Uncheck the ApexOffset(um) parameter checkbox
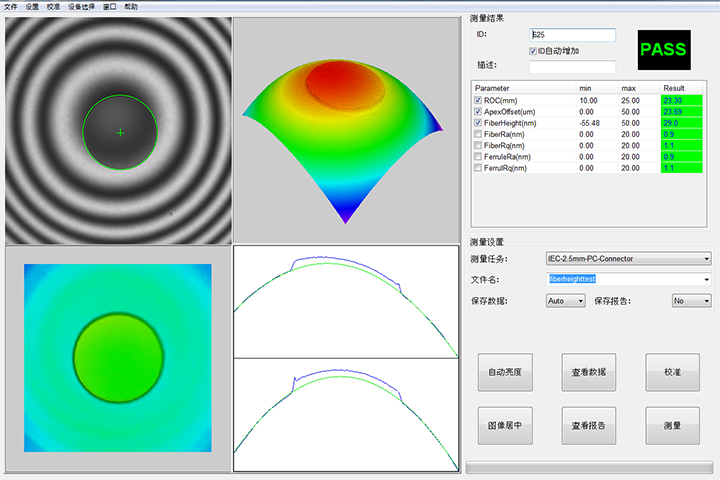The width and height of the screenshot is (720, 480). pyautogui.click(x=478, y=112)
